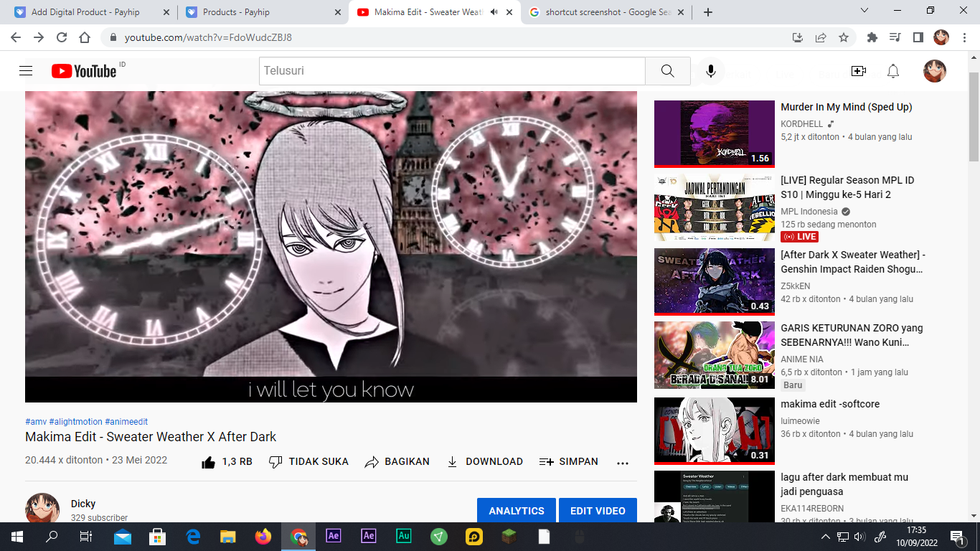Open Windows action center notifications

[x=957, y=537]
